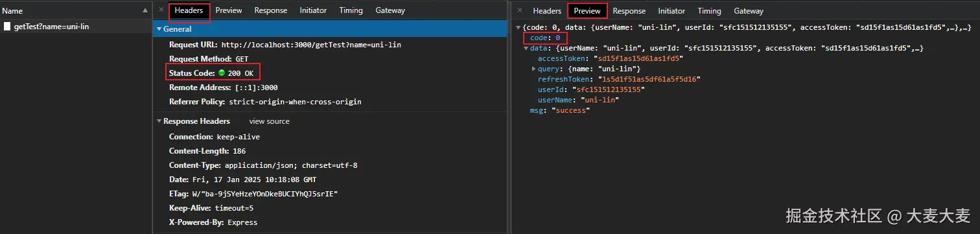Collapse the data object in preview
Screen dimensions: 980x234
pyautogui.click(x=526, y=49)
